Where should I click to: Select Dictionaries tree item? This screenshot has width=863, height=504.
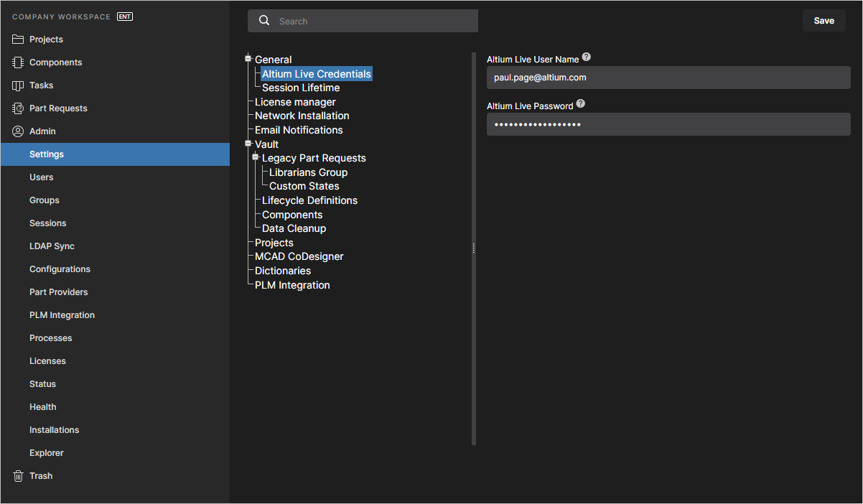(283, 271)
